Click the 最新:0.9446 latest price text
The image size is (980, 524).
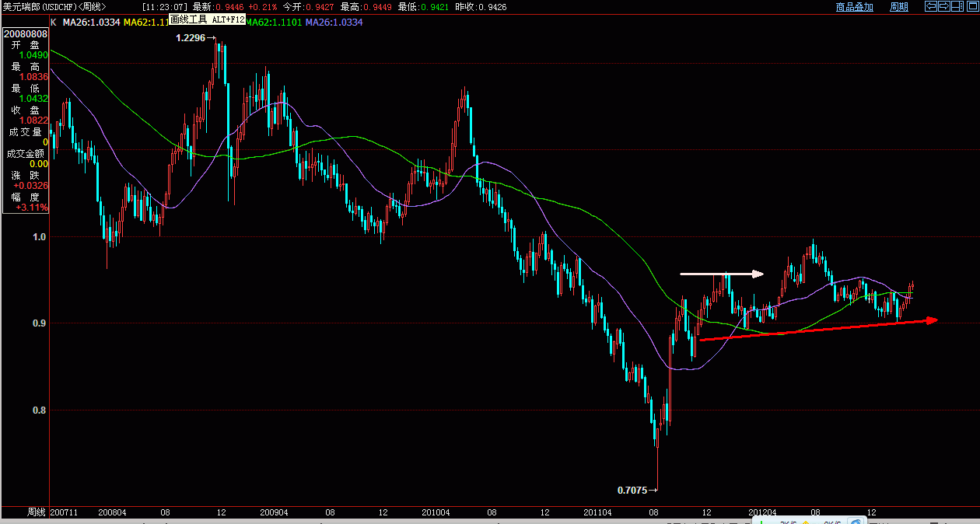[x=219, y=7]
